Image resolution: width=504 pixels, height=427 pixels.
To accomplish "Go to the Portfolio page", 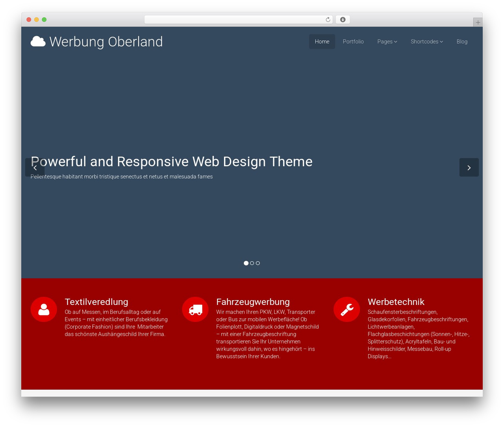I will point(353,42).
